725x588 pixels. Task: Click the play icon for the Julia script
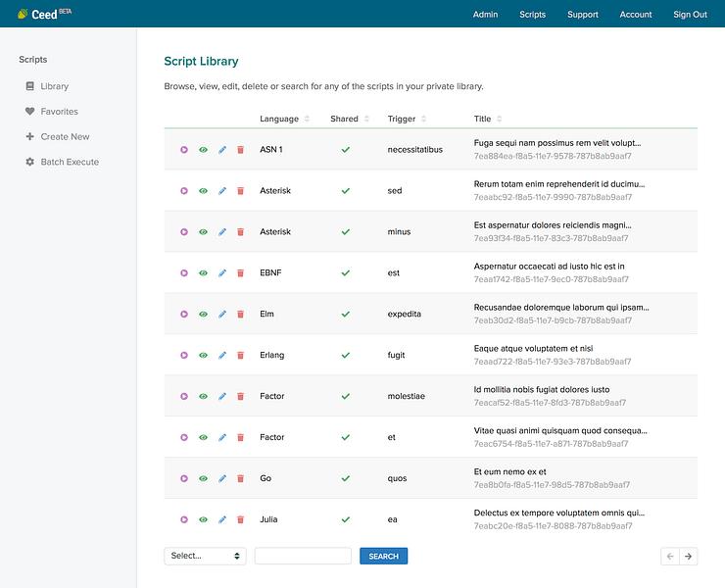[184, 519]
